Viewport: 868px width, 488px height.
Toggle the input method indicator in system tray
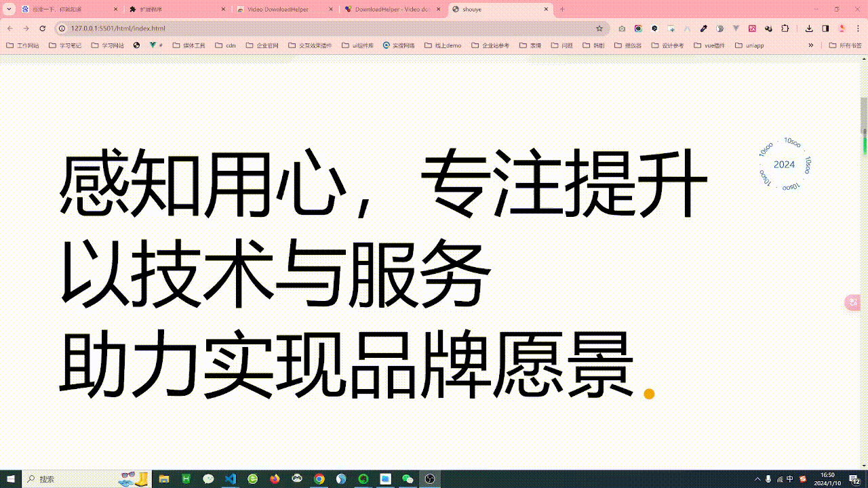(791, 481)
